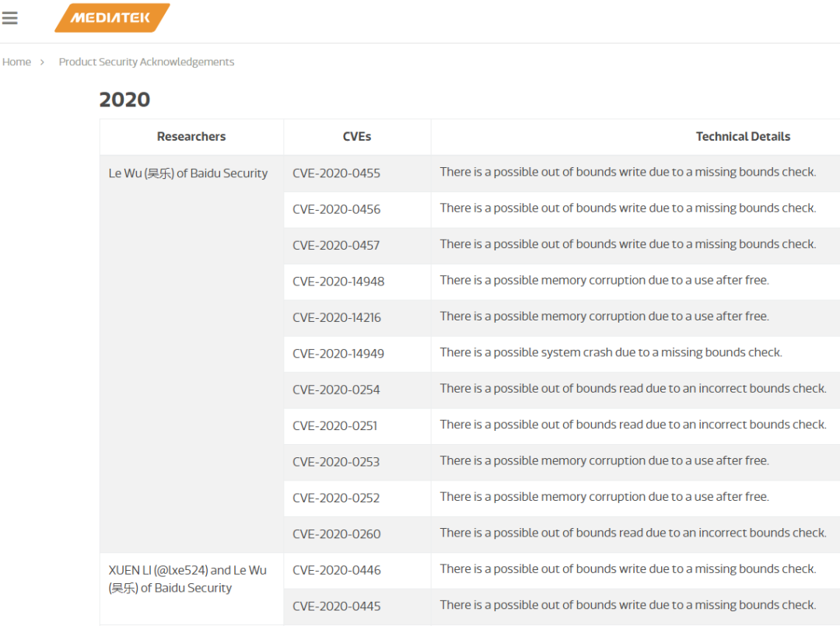Select the CVE-2020-14949 cell

(x=357, y=354)
